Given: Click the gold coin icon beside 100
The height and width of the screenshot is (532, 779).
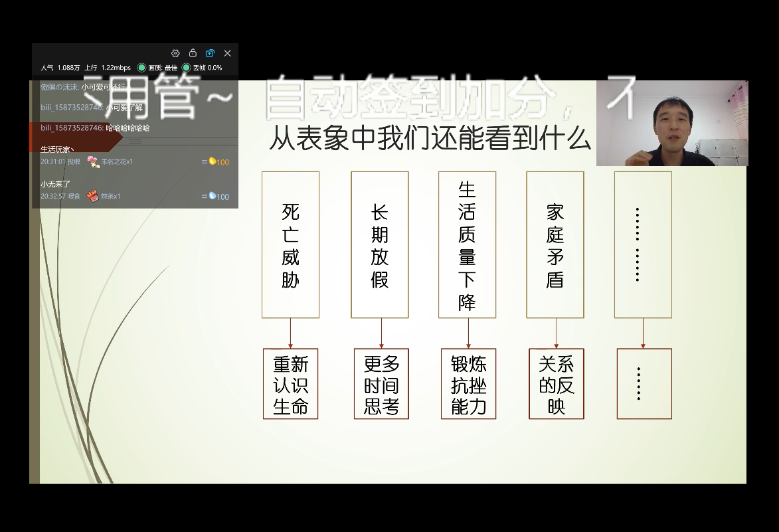Looking at the screenshot, I should pos(213,161).
